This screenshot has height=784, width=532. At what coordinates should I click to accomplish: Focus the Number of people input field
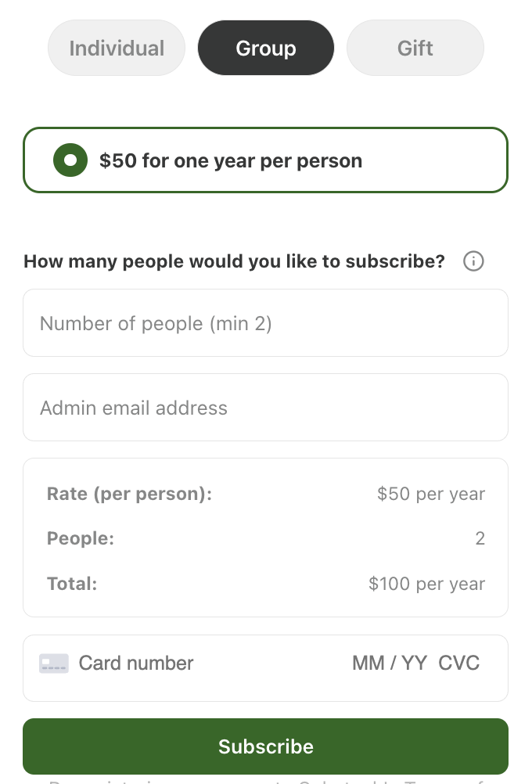click(x=265, y=322)
